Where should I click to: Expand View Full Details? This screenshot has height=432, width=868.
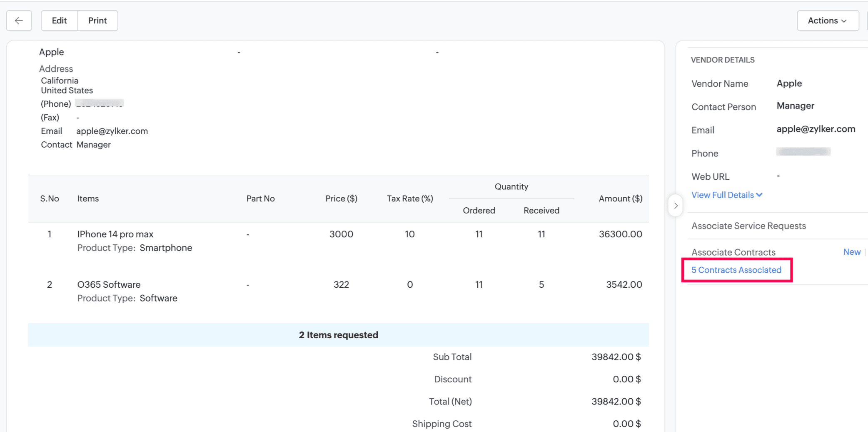[727, 195]
